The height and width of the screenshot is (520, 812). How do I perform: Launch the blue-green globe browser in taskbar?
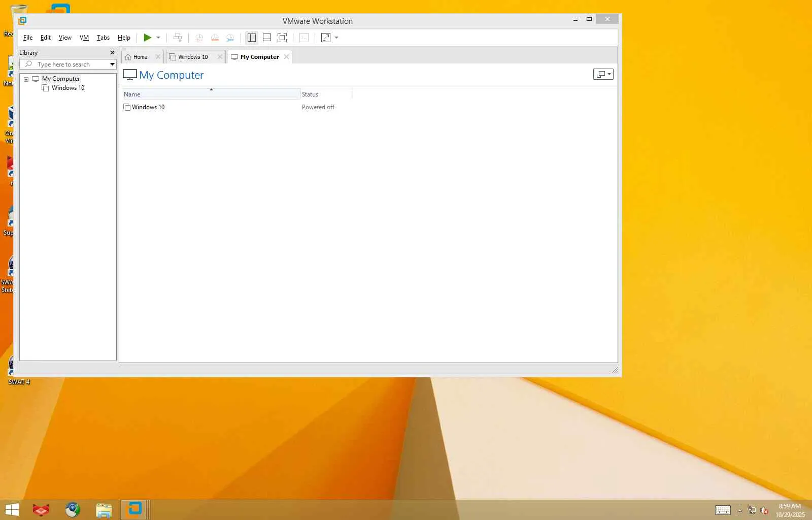(73, 509)
